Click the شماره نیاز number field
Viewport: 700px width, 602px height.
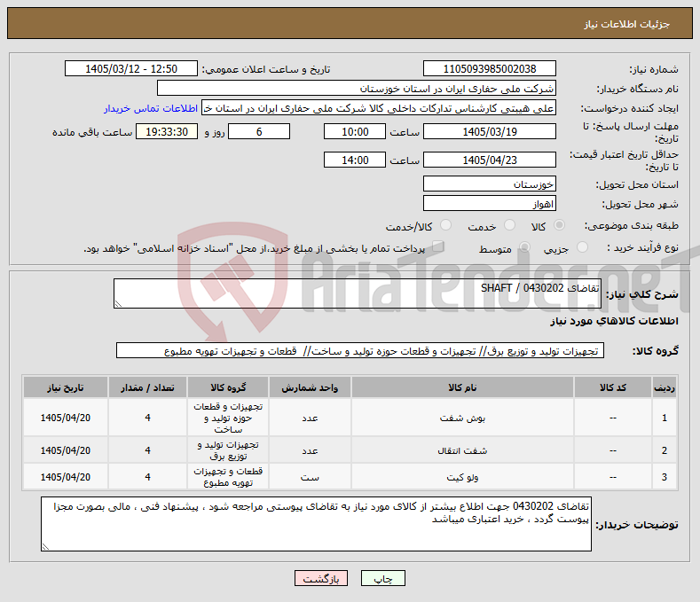(x=489, y=69)
